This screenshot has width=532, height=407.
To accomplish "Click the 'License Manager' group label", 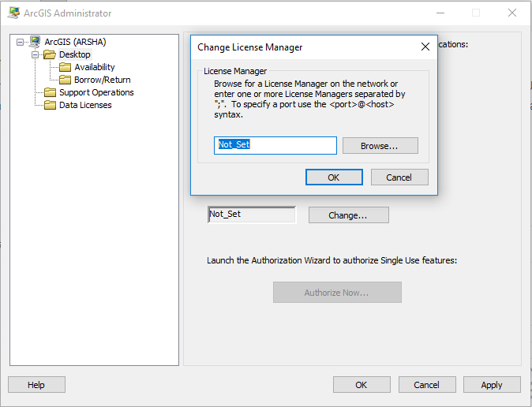I will tap(235, 71).
